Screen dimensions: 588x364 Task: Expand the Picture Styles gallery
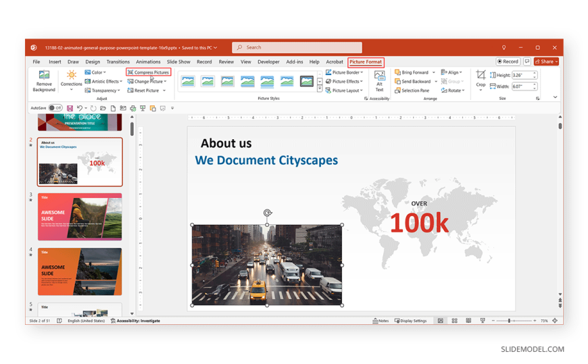tap(320, 89)
